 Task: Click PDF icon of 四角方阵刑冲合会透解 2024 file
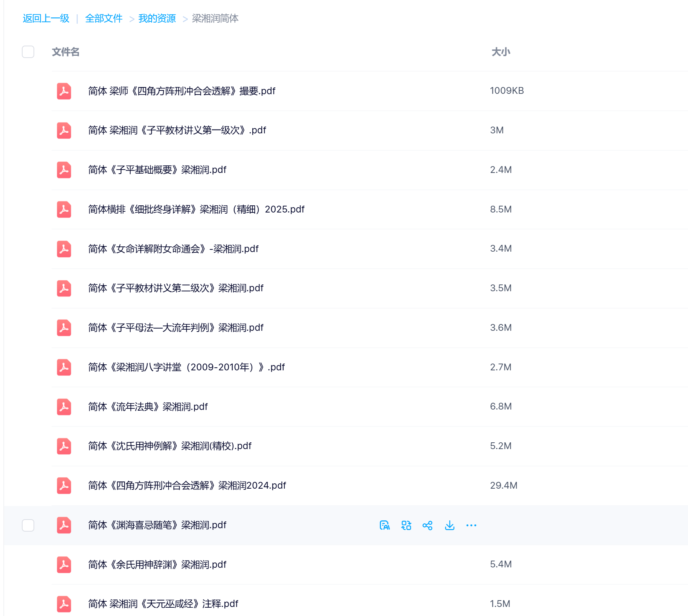(x=64, y=486)
